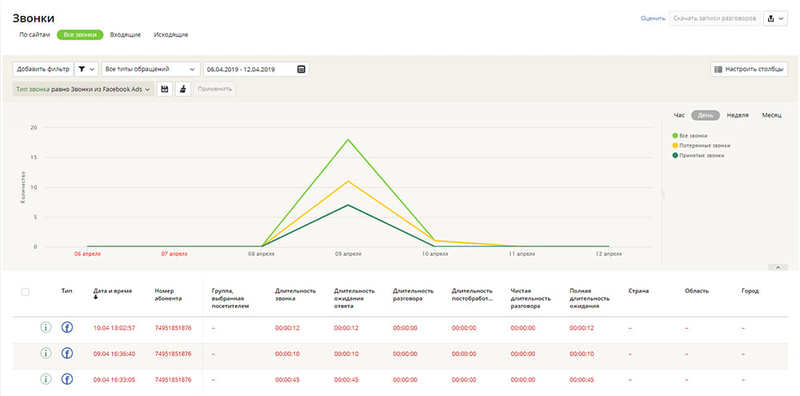Screen dimensions: 800x396
Task: Open info icon for 10.04 13:02:57 call
Action: (x=46, y=328)
